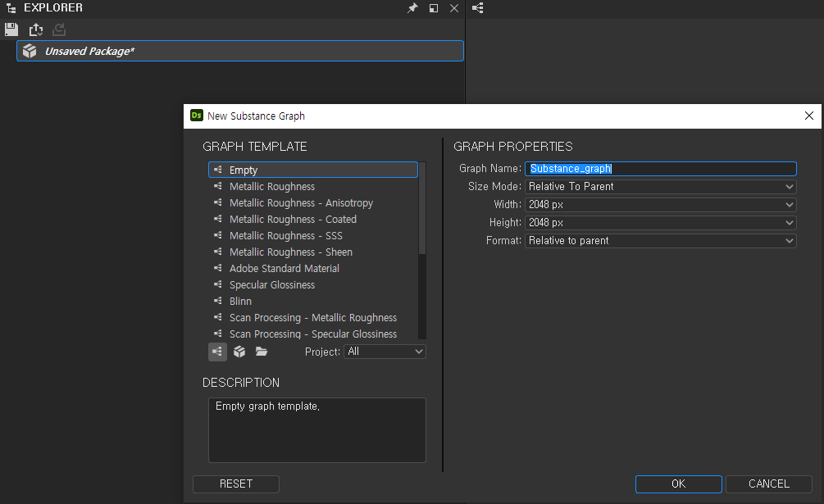Screen dimensions: 824x504
Task: Click the Substance Designer logo in dialog title
Action: point(197,116)
